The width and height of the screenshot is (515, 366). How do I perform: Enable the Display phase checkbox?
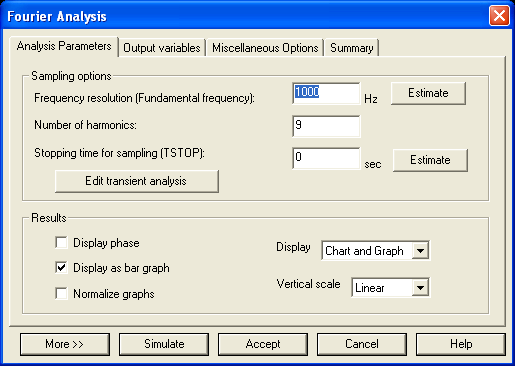61,242
